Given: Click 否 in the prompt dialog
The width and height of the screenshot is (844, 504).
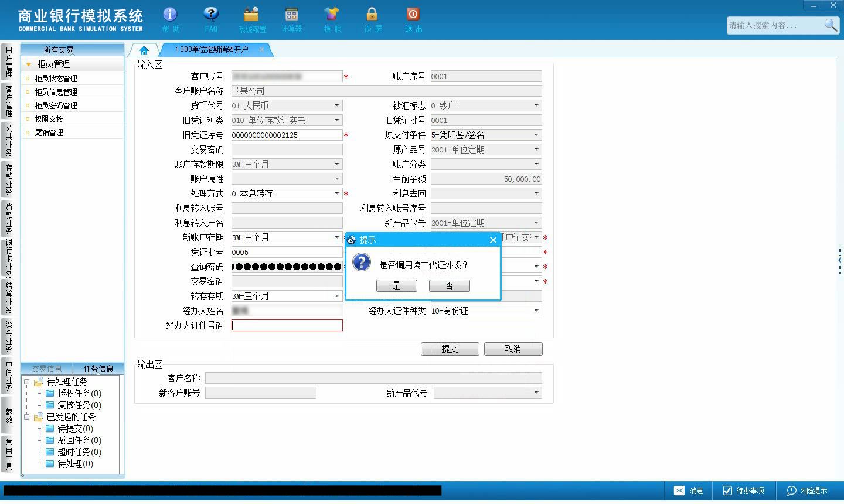Looking at the screenshot, I should 450,286.
